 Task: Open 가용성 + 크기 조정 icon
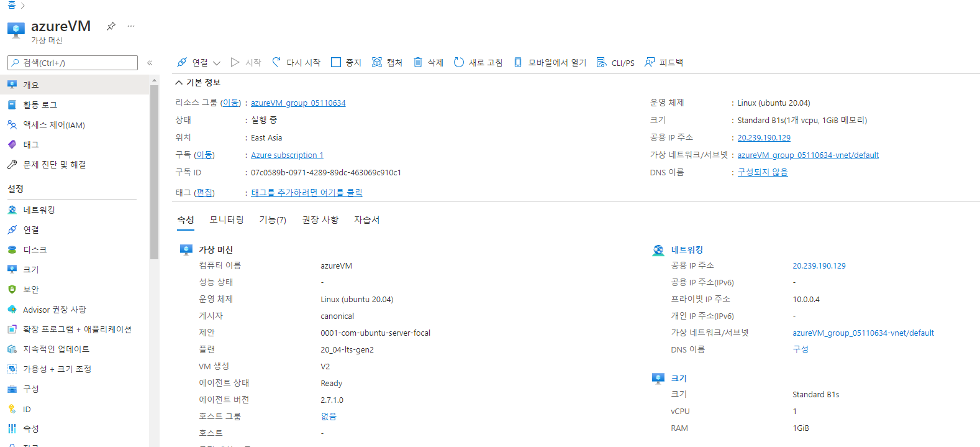(12, 369)
